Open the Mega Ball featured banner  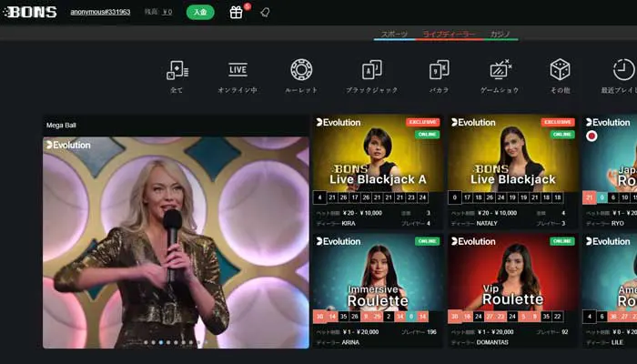(176, 242)
